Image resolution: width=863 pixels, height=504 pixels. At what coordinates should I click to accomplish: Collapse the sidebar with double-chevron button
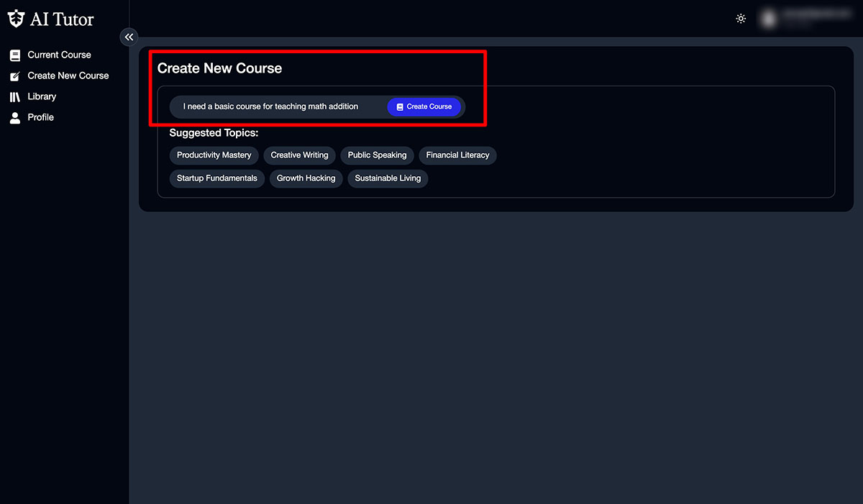click(x=129, y=37)
